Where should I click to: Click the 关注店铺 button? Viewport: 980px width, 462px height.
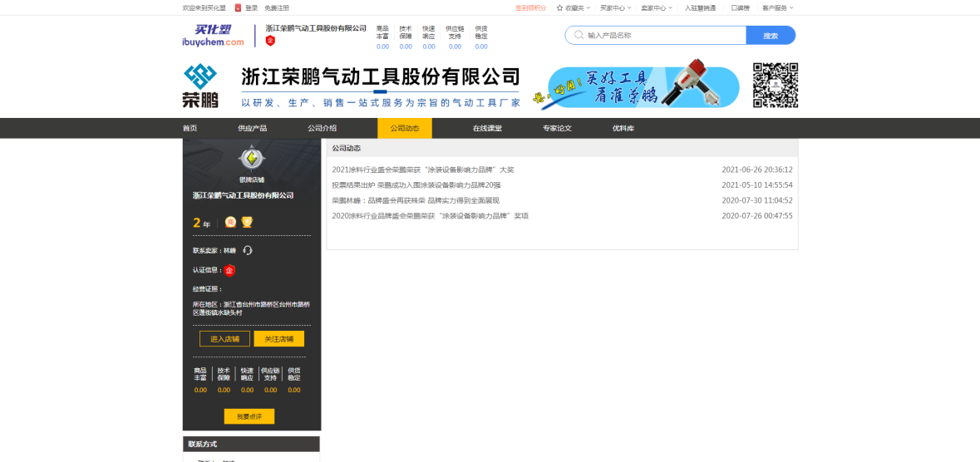tap(278, 339)
